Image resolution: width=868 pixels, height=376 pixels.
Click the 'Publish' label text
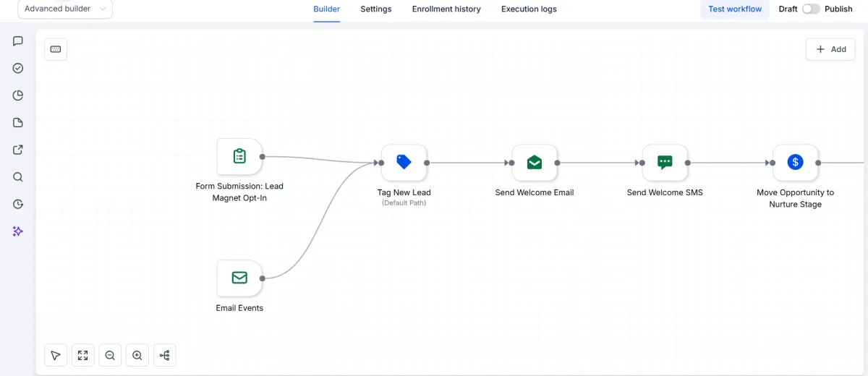tap(838, 9)
